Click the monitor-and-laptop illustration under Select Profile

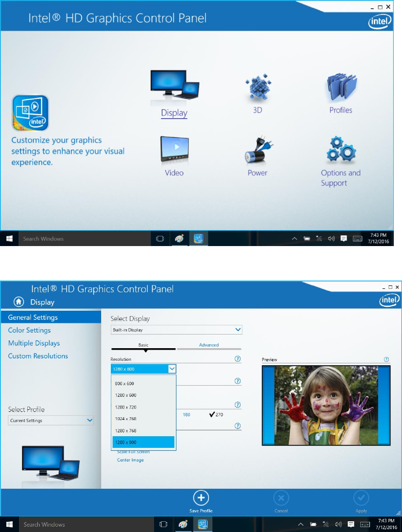pos(51,463)
